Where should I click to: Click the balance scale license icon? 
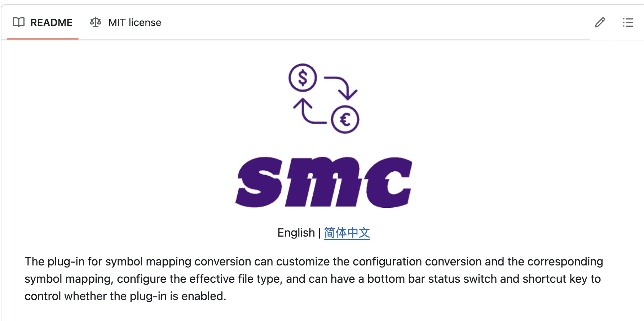tap(96, 22)
